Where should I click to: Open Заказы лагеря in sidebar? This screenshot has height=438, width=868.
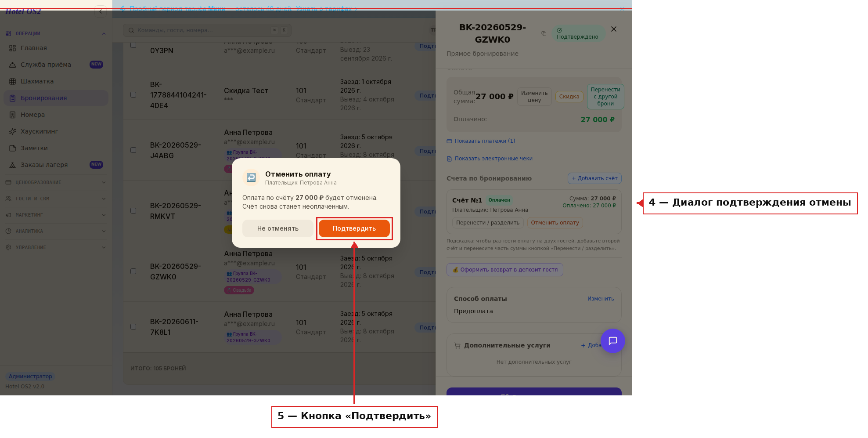pyautogui.click(x=56, y=165)
